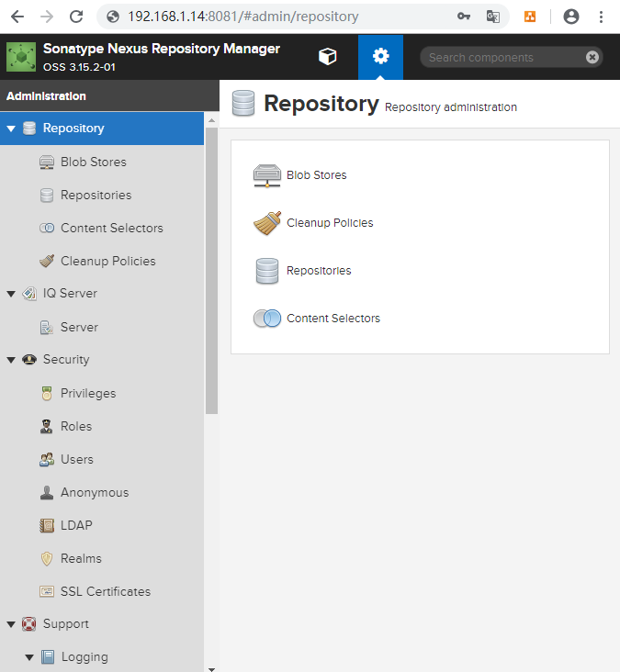Click the address bar URL
The width and height of the screenshot is (620, 672).
(x=243, y=17)
